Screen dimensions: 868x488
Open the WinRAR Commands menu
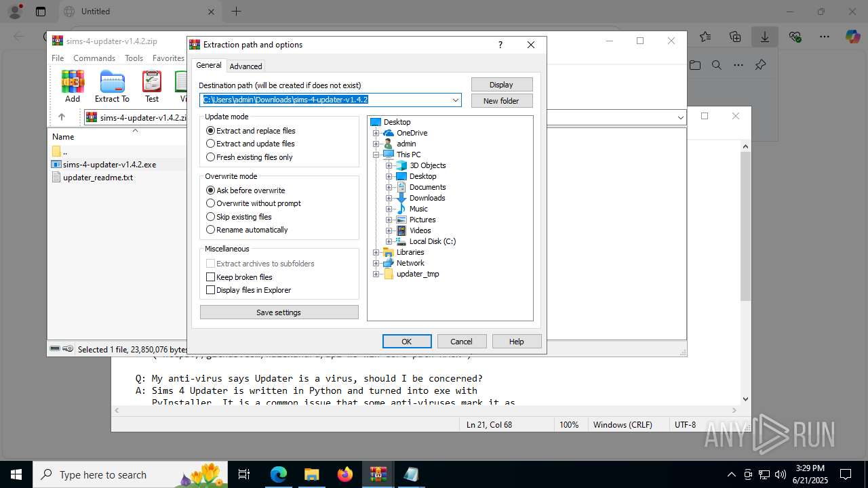(x=94, y=58)
